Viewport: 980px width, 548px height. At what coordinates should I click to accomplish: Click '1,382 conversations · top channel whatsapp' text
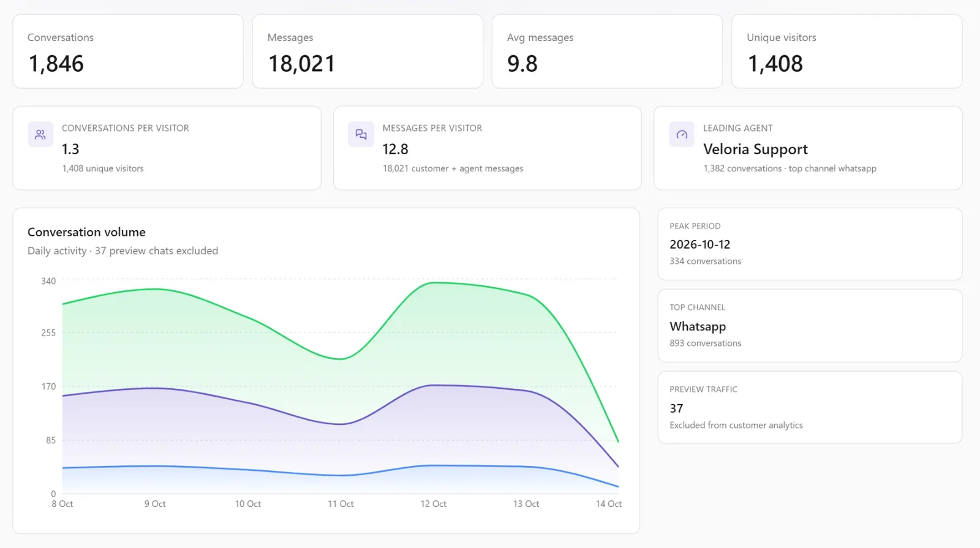(790, 168)
